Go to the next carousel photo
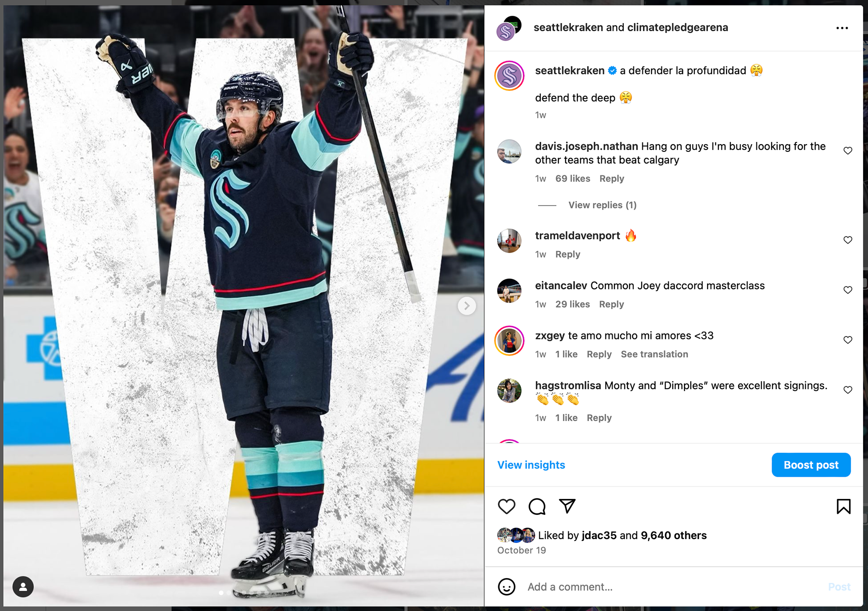 pos(467,306)
